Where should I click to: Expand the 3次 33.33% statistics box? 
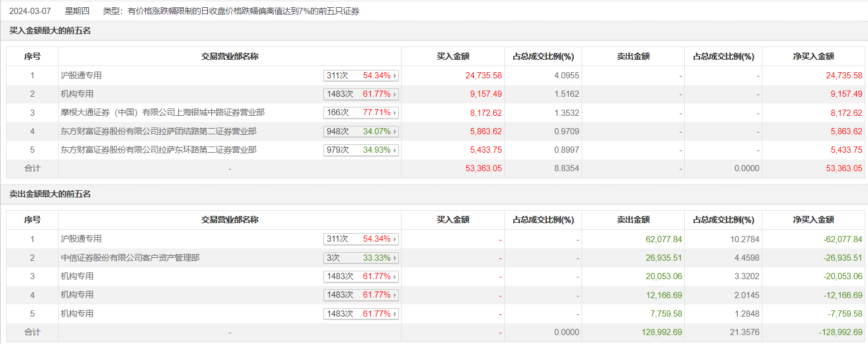pyautogui.click(x=360, y=258)
